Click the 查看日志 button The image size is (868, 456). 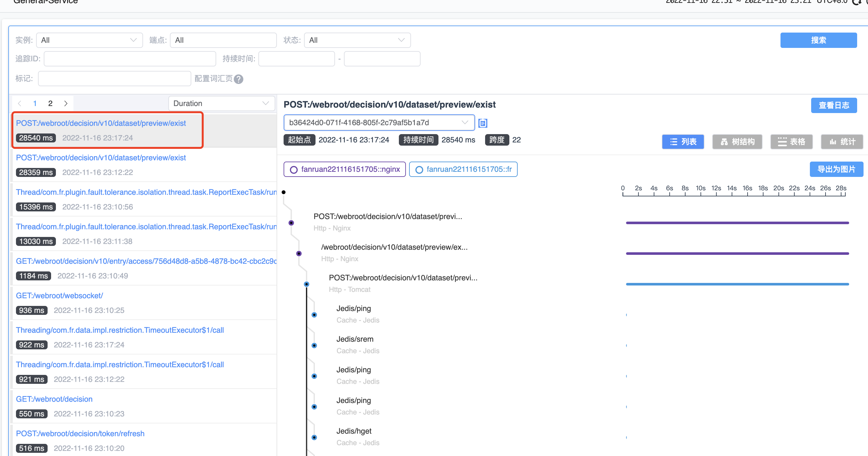pyautogui.click(x=834, y=105)
